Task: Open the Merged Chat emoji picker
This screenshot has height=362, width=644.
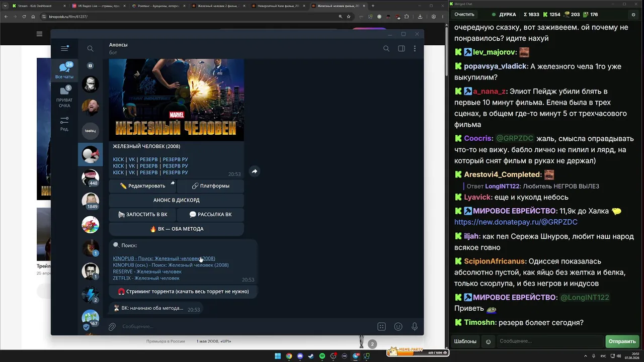Action: tap(488, 341)
